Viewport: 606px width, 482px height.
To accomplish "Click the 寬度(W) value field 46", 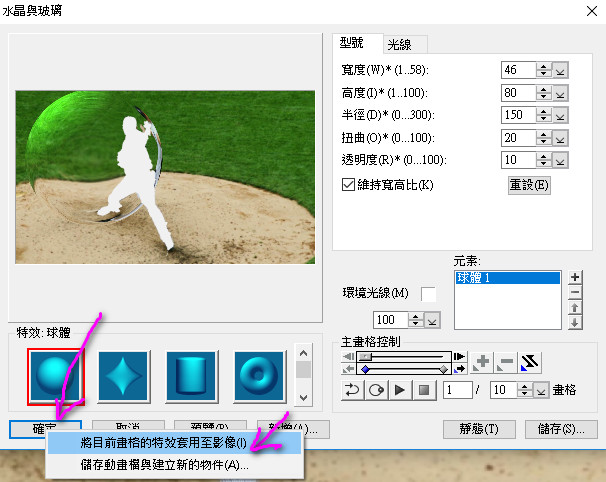I will point(519,70).
